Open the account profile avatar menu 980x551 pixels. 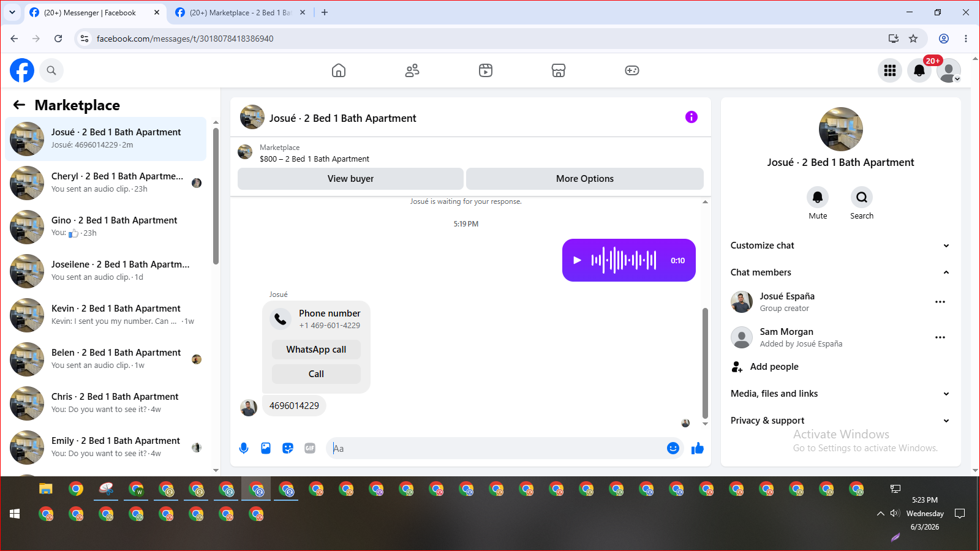point(949,70)
